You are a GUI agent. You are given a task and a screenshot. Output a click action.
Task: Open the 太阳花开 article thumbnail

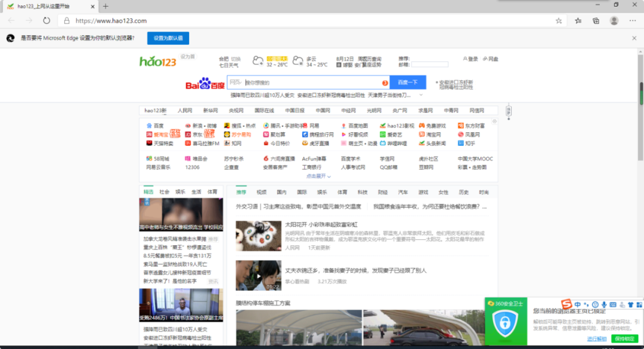(x=258, y=236)
